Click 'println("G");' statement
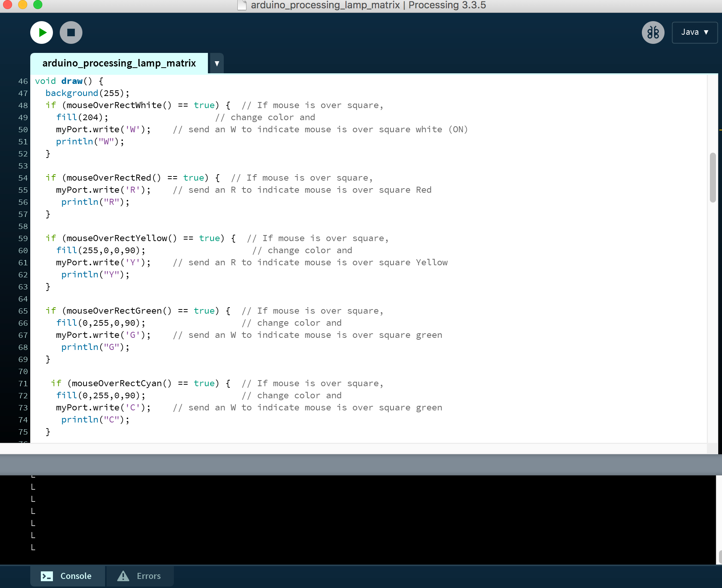This screenshot has height=588, width=722. (x=95, y=347)
